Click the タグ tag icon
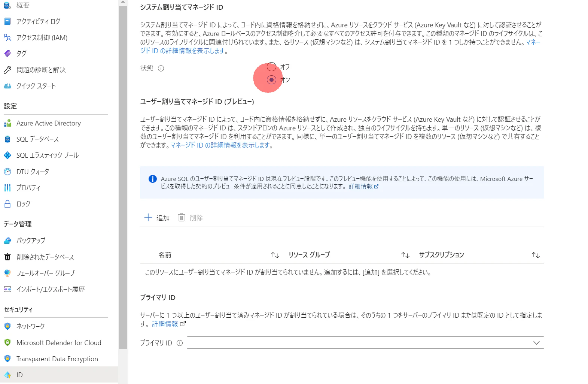 (7, 54)
